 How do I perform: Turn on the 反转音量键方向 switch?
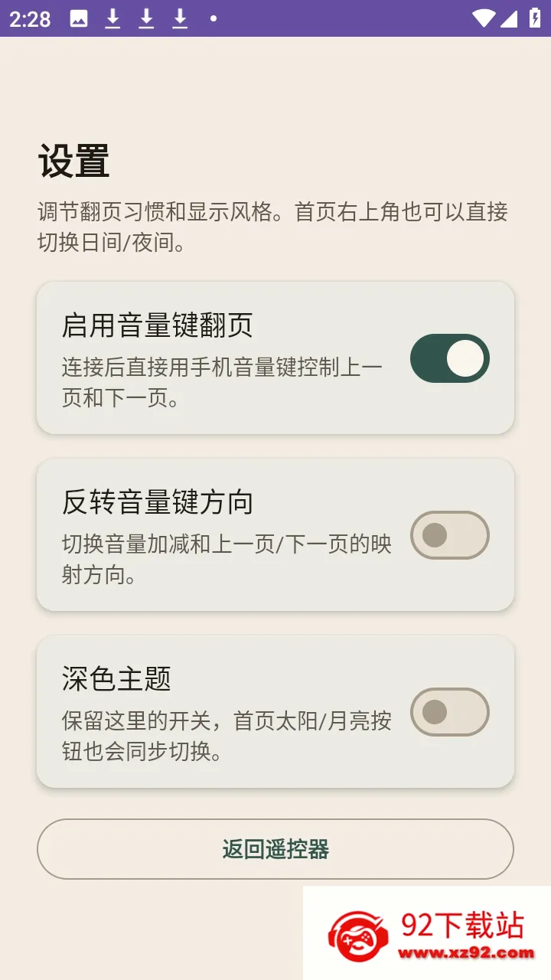pyautogui.click(x=450, y=535)
